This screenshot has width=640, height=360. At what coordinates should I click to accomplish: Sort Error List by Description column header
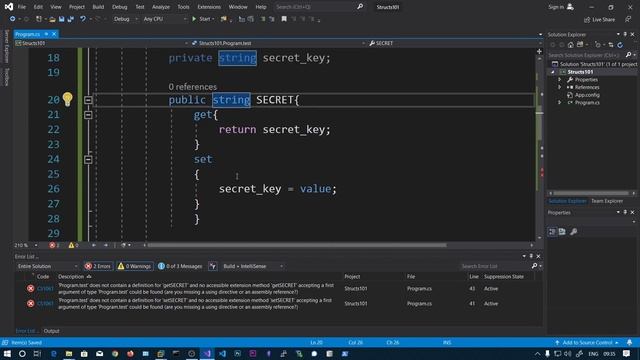pyautogui.click(x=74, y=277)
